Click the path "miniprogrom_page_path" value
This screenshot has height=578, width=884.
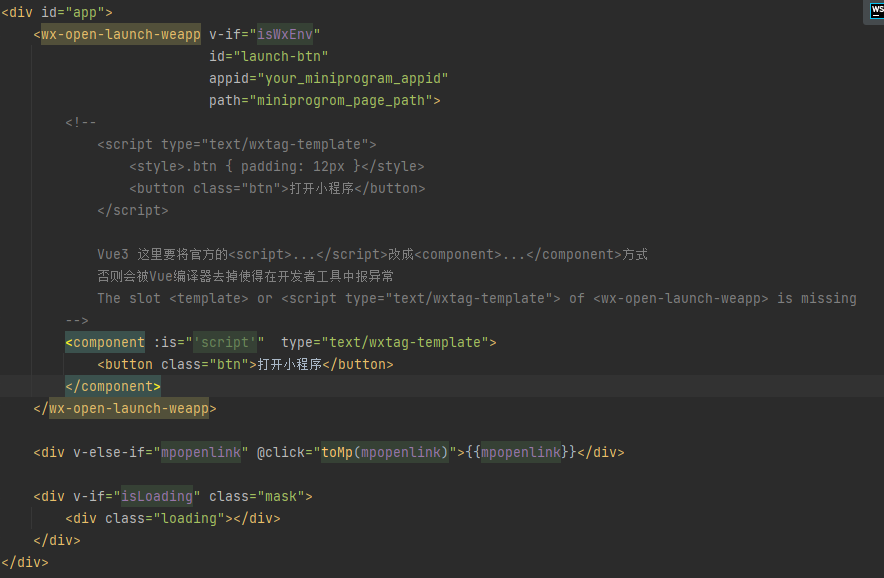[344, 100]
